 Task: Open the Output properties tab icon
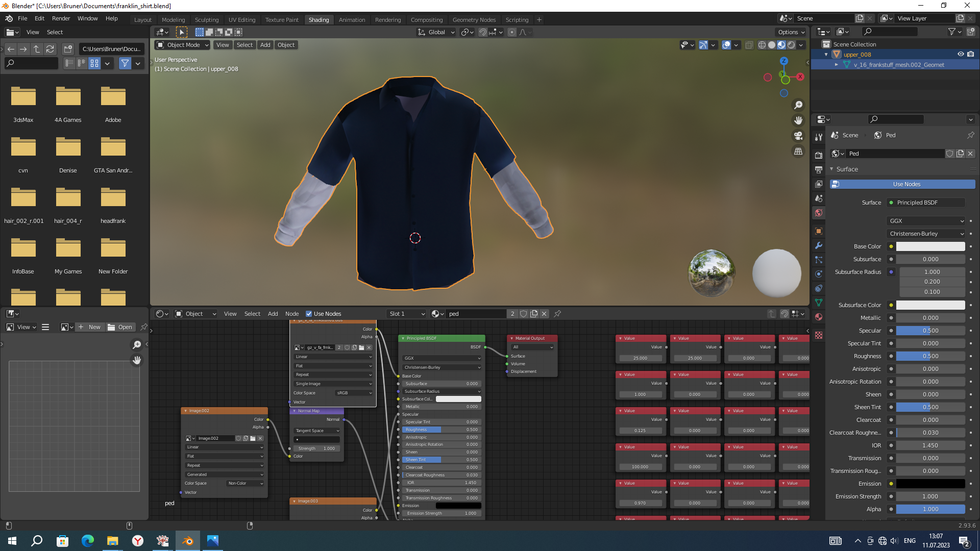tap(819, 169)
